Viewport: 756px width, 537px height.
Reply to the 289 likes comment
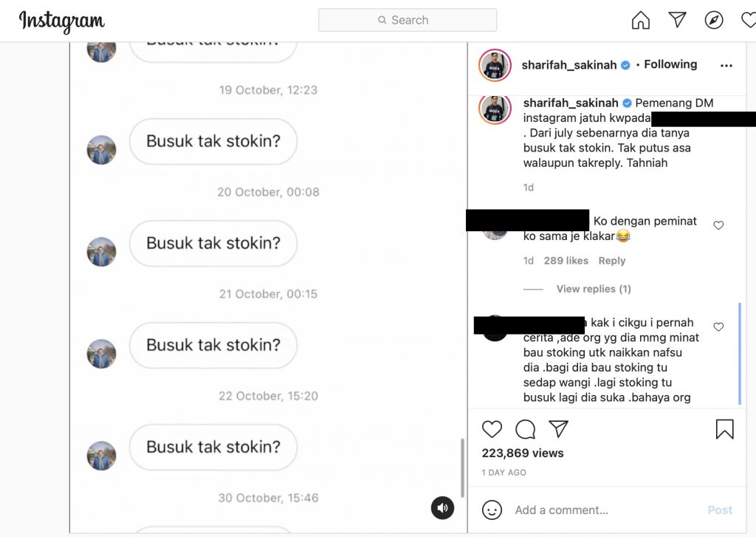coord(612,261)
